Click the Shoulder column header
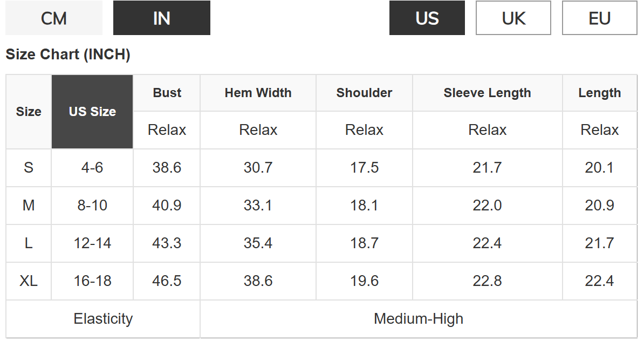644x341 pixels. [364, 93]
